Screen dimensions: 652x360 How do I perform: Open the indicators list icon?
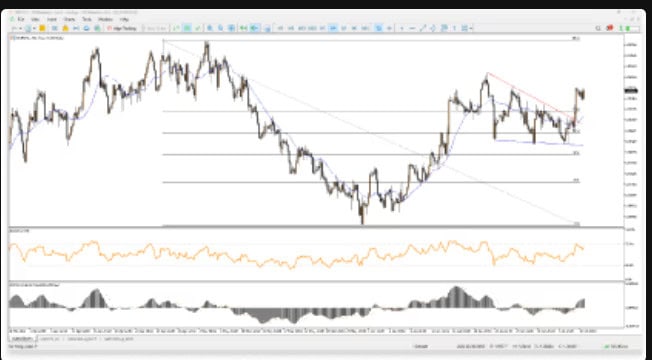coord(267,29)
